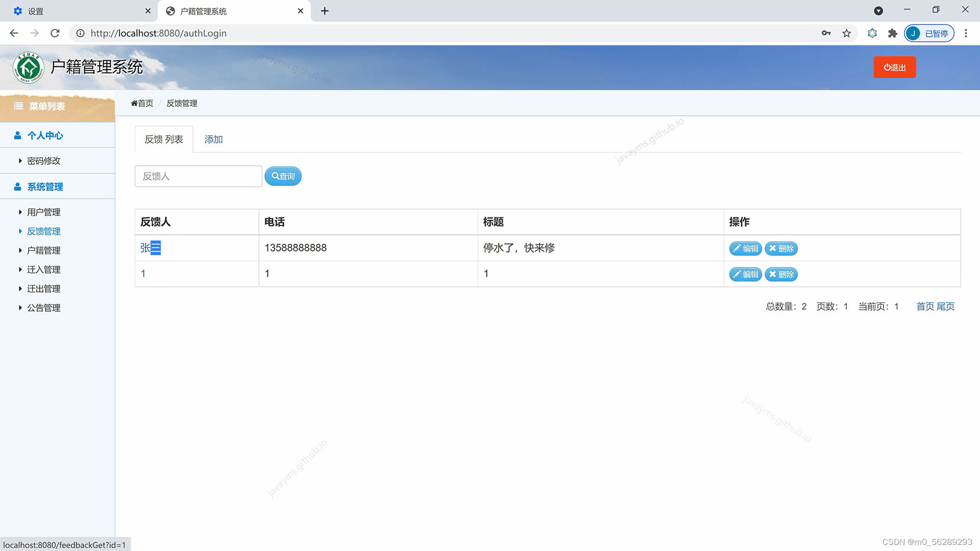
Task: Go to 尾页 pagination link
Action: pos(945,306)
